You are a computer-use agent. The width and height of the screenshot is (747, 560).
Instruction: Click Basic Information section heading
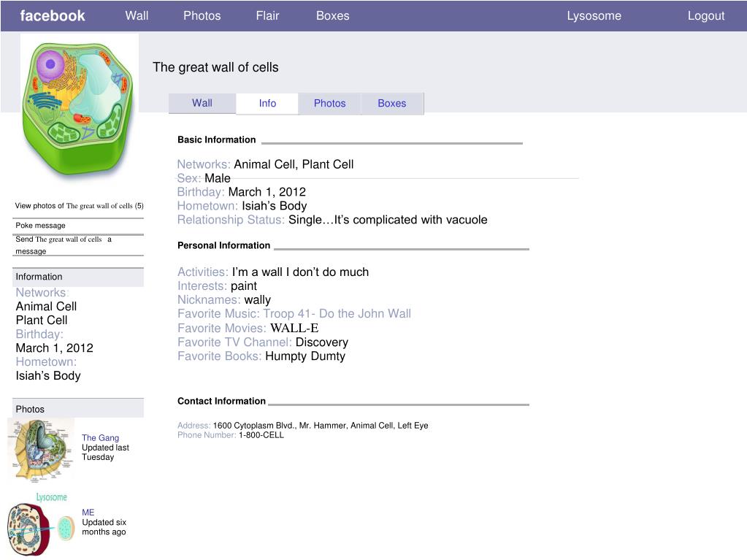[216, 139]
